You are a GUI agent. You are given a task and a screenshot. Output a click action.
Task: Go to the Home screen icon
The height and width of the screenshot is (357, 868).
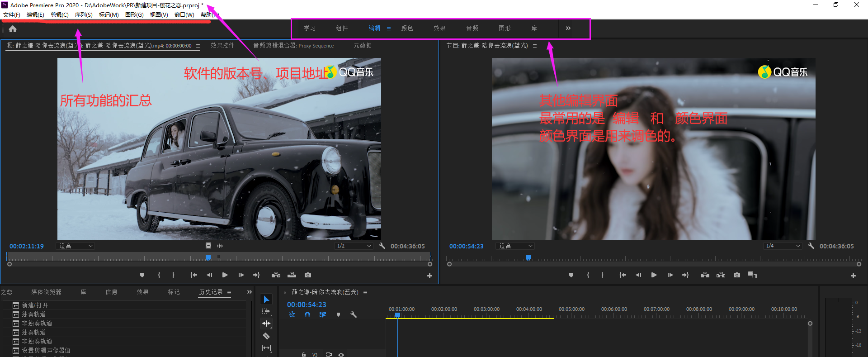pyautogui.click(x=13, y=29)
